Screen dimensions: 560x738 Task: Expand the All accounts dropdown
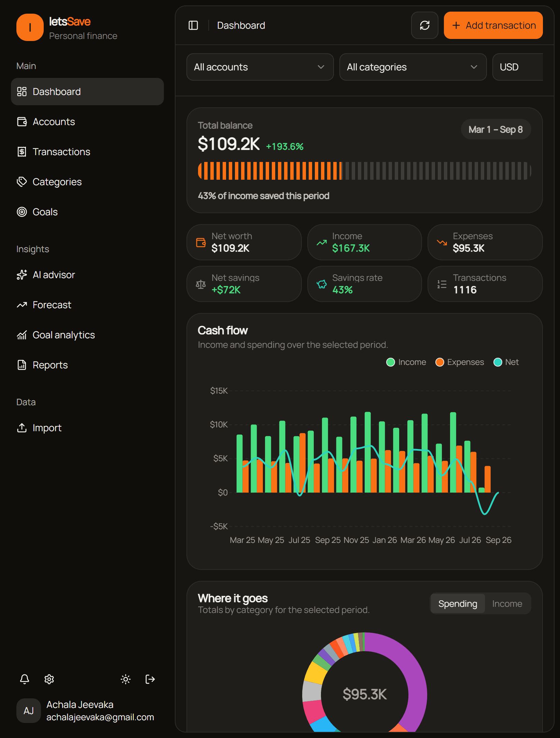(x=260, y=67)
